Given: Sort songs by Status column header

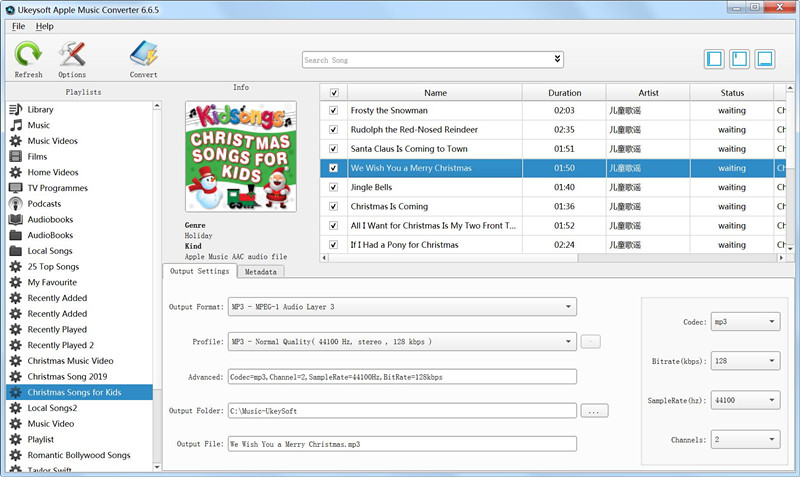Looking at the screenshot, I should [x=732, y=93].
